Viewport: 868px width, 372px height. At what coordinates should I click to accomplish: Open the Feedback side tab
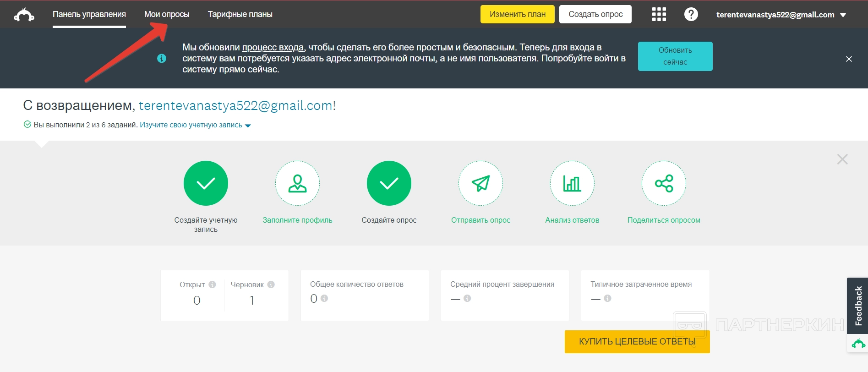click(x=858, y=306)
